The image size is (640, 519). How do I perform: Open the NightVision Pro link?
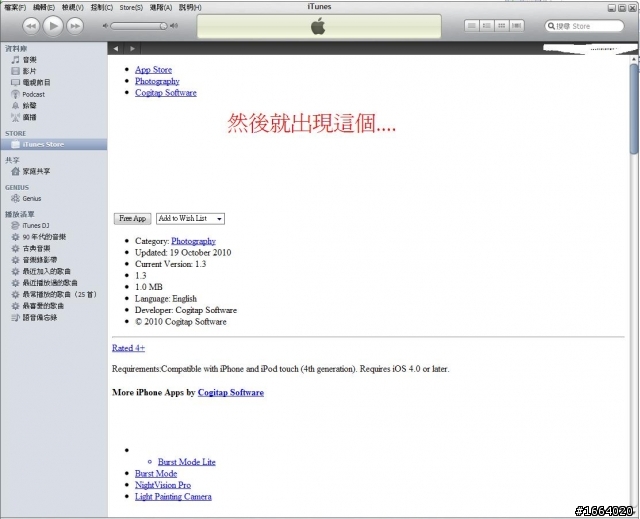point(163,485)
